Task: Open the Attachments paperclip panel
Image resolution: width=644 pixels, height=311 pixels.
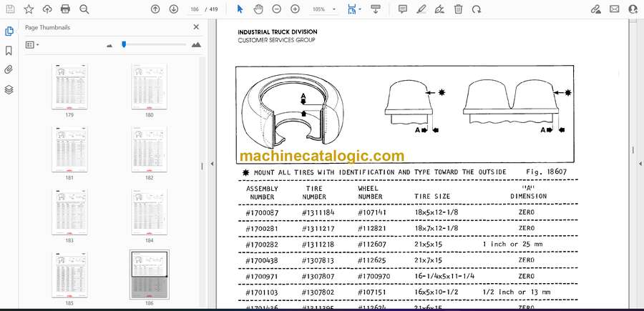Action: pyautogui.click(x=9, y=70)
